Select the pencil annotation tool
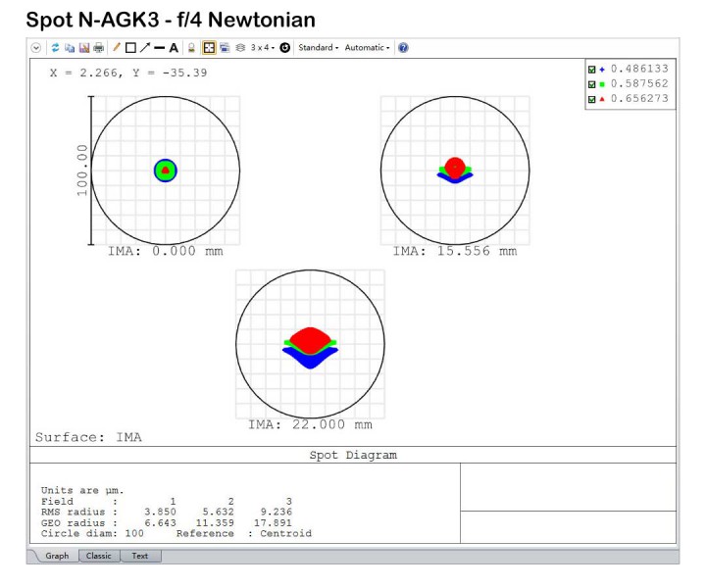Image resolution: width=706 pixels, height=588 pixels. (116, 47)
